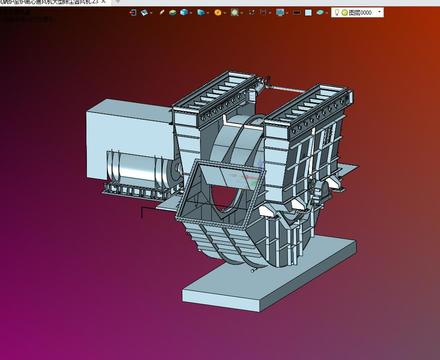Choose the shaded cube display style icon

(184, 13)
